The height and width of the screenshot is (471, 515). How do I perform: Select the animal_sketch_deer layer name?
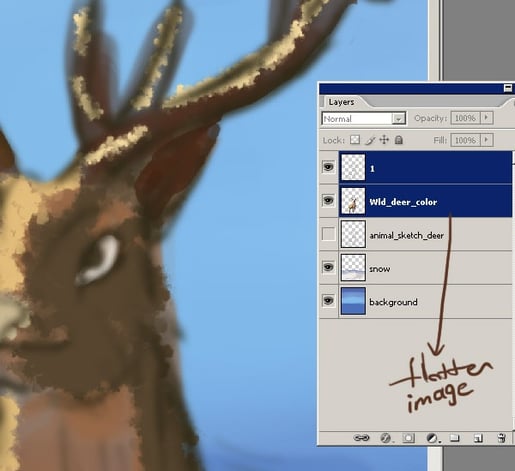click(406, 236)
